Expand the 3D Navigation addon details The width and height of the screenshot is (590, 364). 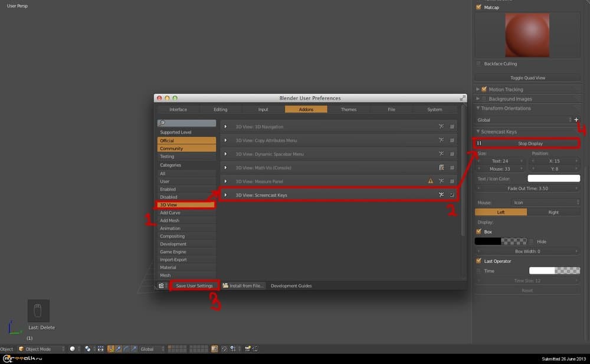coord(225,127)
